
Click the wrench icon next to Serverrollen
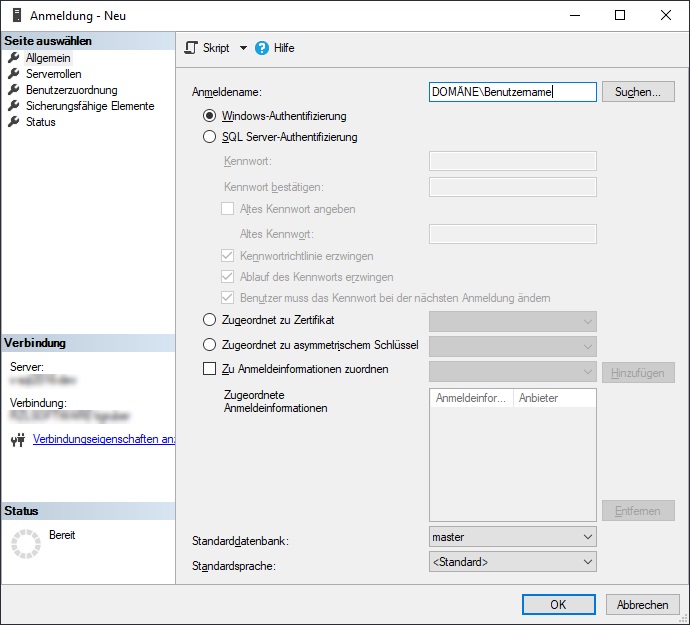pos(14,74)
